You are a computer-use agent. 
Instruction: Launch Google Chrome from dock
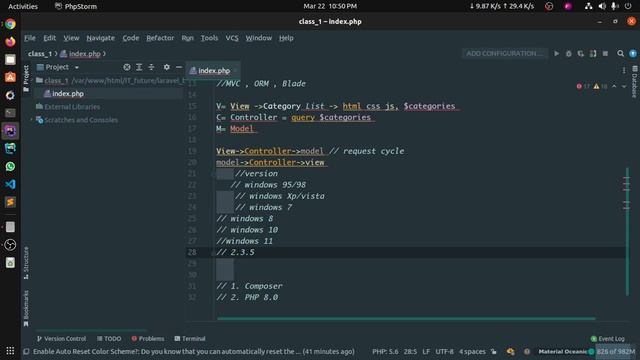click(10, 24)
